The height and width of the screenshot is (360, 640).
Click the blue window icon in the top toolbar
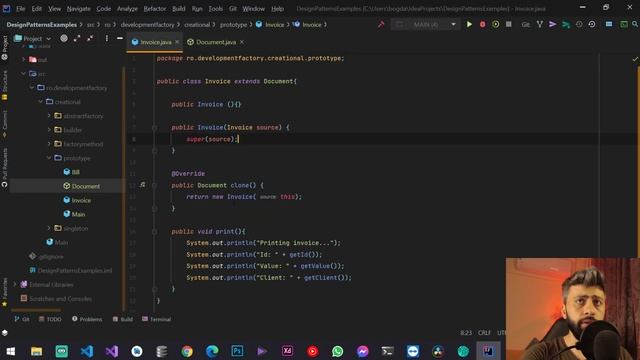(x=609, y=24)
